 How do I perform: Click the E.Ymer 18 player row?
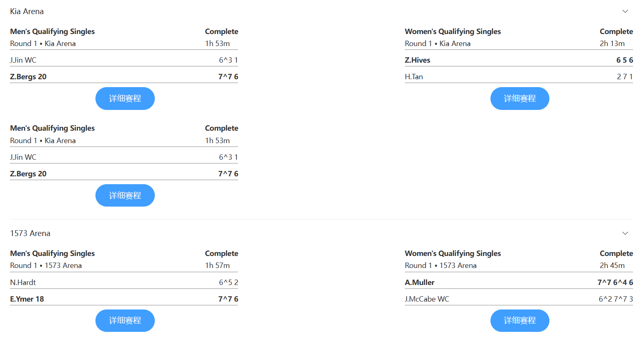pyautogui.click(x=27, y=299)
